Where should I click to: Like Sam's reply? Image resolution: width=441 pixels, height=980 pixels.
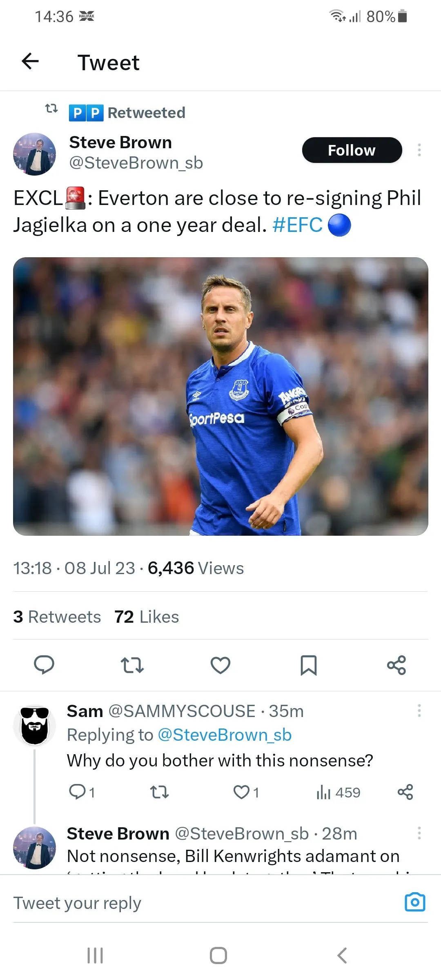242,792
